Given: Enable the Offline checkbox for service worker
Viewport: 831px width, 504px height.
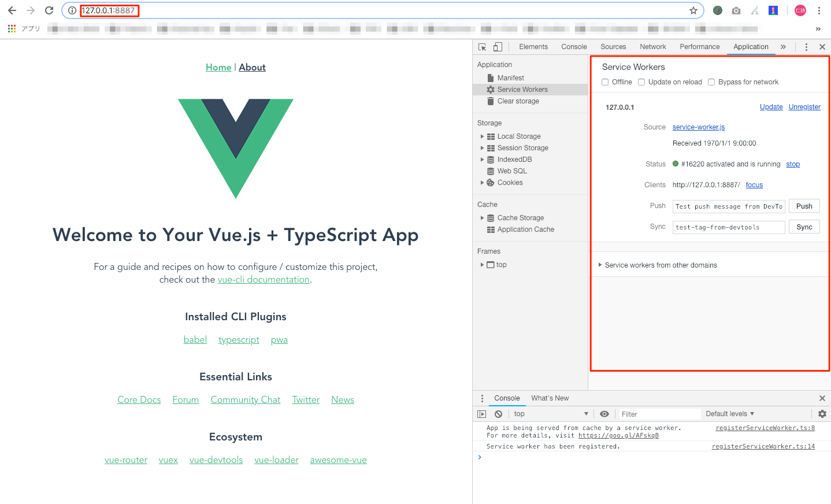Looking at the screenshot, I should tap(604, 81).
